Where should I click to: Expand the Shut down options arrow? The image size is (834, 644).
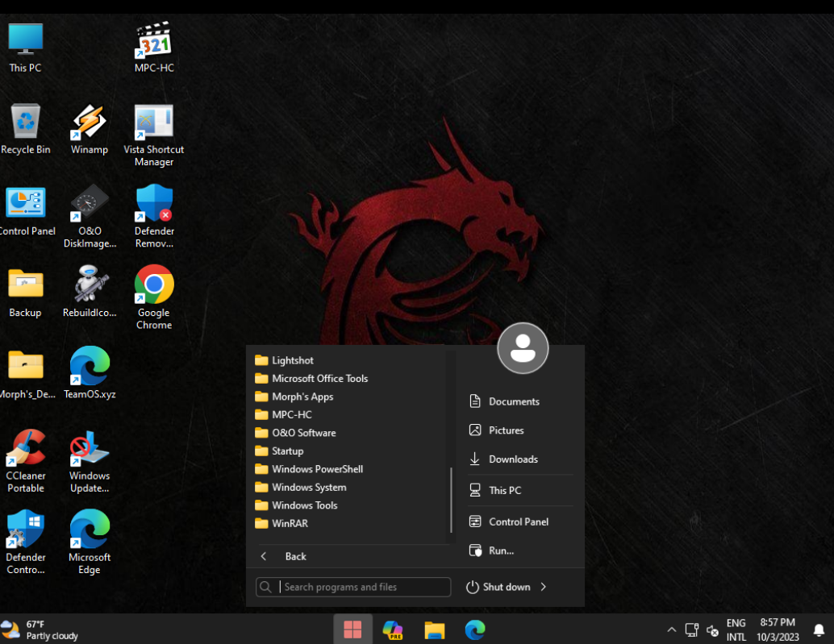click(543, 587)
